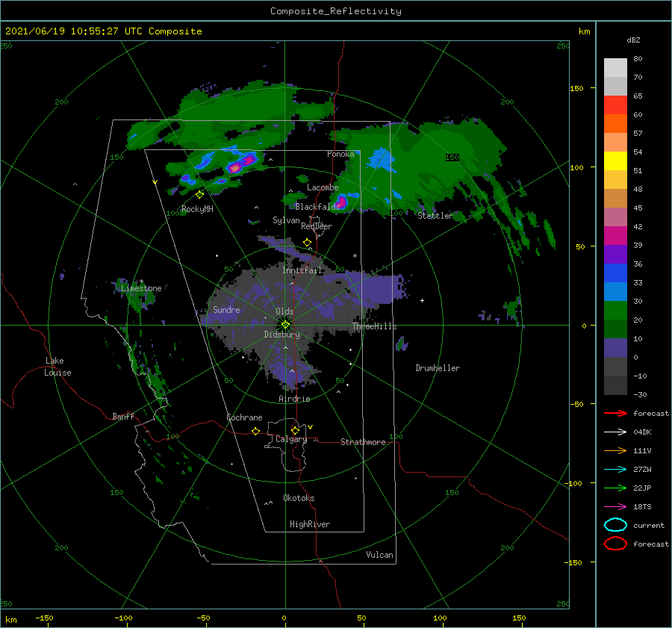The width and height of the screenshot is (672, 628).
Task: Click the Composite_Reflectivity title
Action: pos(336,11)
